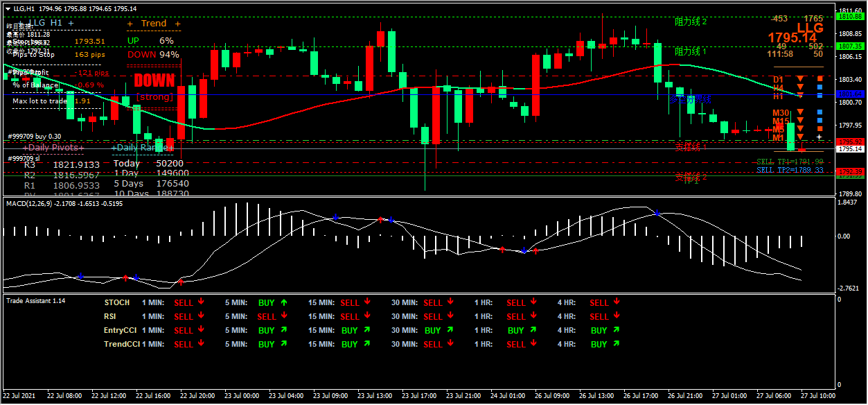Click the white star marker in M1 row
The width and height of the screenshot is (868, 405).
[x=820, y=137]
